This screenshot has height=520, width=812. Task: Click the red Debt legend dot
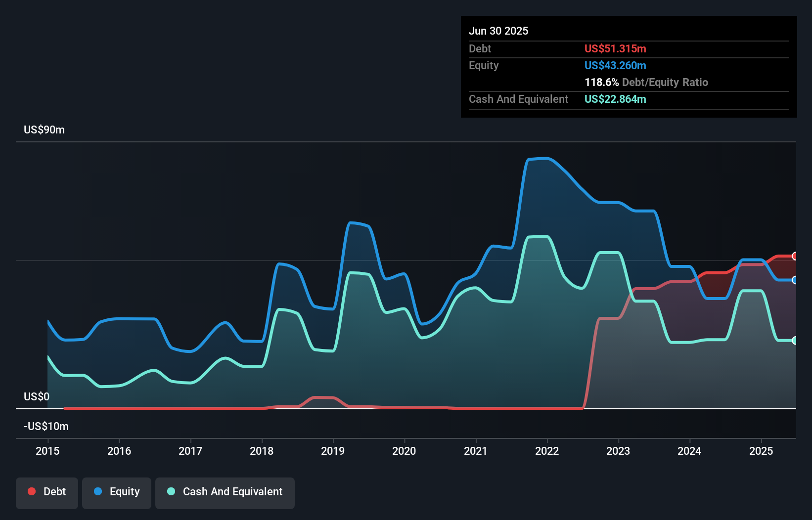tap(31, 491)
